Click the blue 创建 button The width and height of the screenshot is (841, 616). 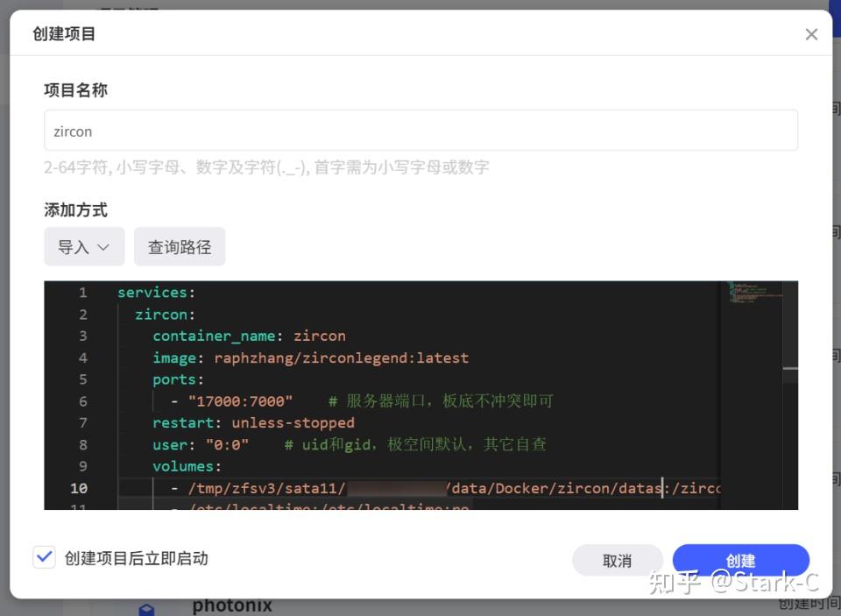pyautogui.click(x=740, y=560)
